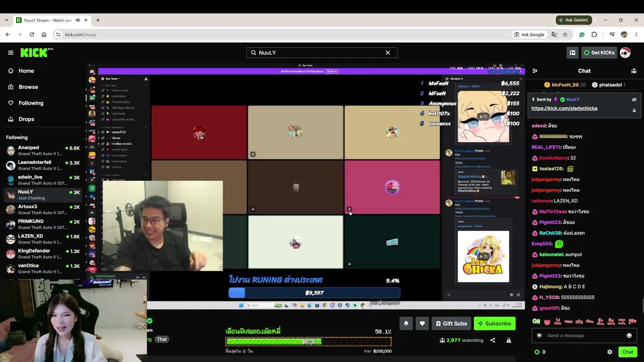Image resolution: width=644 pixels, height=362 pixels.
Task: Open the Chrome extensions puzzle icon
Action: pos(594,35)
